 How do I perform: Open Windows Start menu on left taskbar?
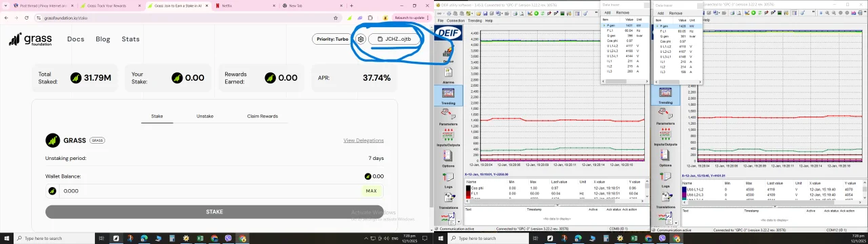pyautogui.click(x=6, y=238)
